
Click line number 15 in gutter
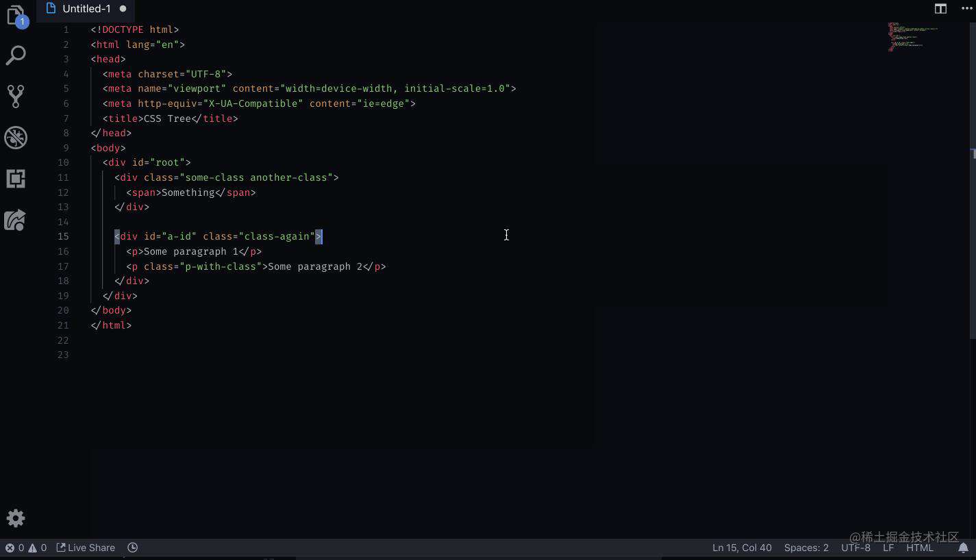click(63, 236)
